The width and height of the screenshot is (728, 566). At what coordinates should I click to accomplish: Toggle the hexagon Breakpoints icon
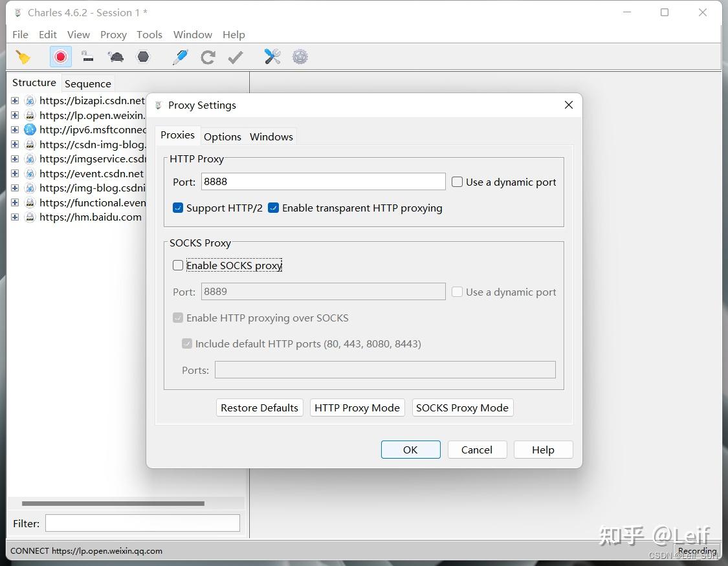pyautogui.click(x=143, y=57)
